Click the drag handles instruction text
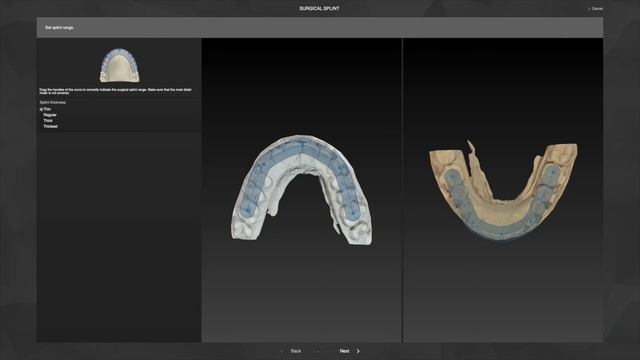Image resolution: width=640 pixels, height=360 pixels. (115, 91)
